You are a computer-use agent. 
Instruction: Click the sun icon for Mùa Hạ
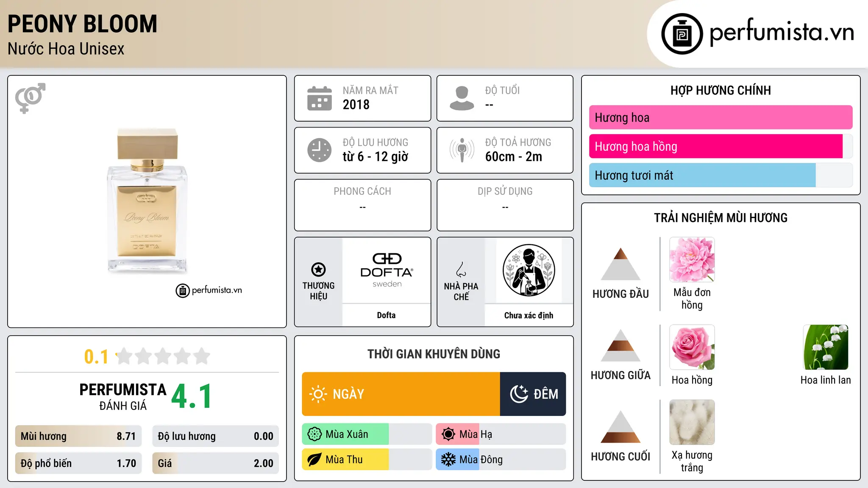click(448, 434)
